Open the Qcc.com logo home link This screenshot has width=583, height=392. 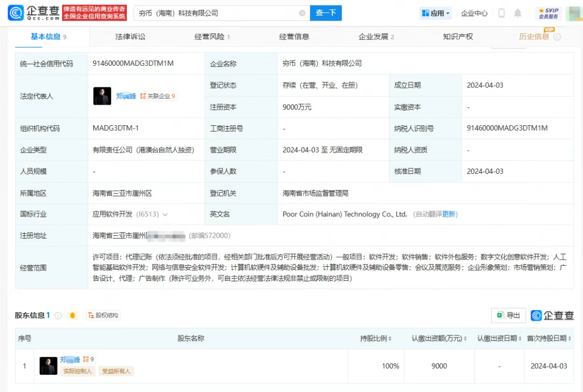33,12
